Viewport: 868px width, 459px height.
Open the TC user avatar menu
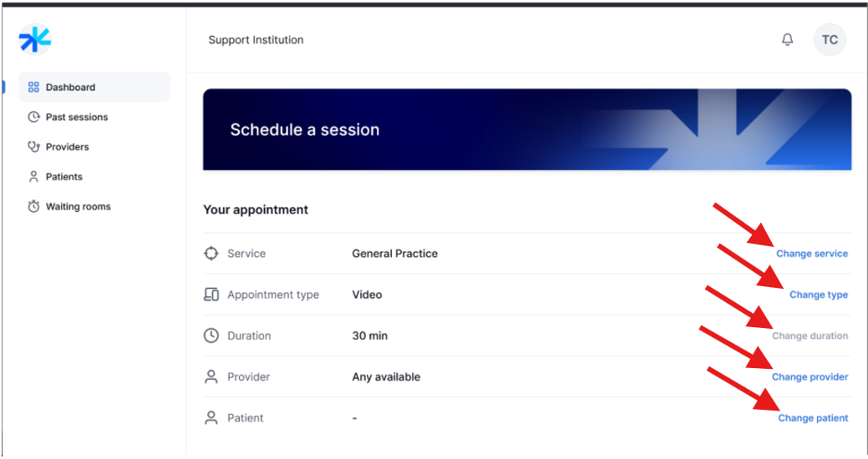click(x=830, y=40)
